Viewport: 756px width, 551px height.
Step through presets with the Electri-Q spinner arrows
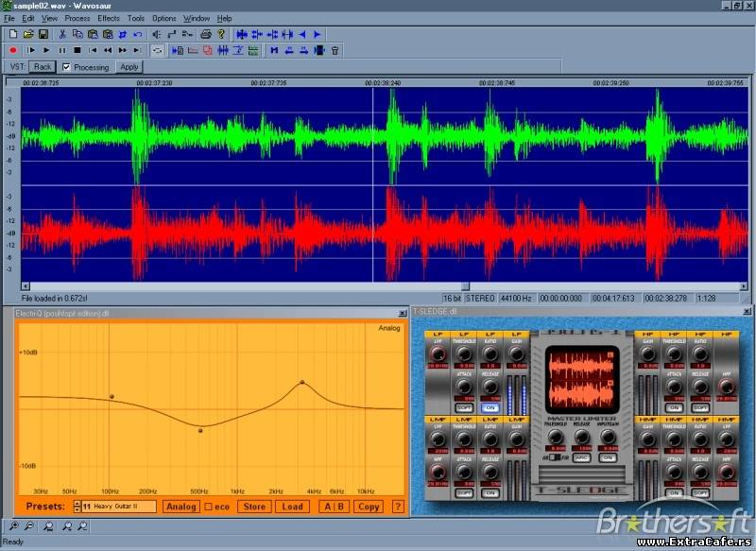(x=77, y=507)
